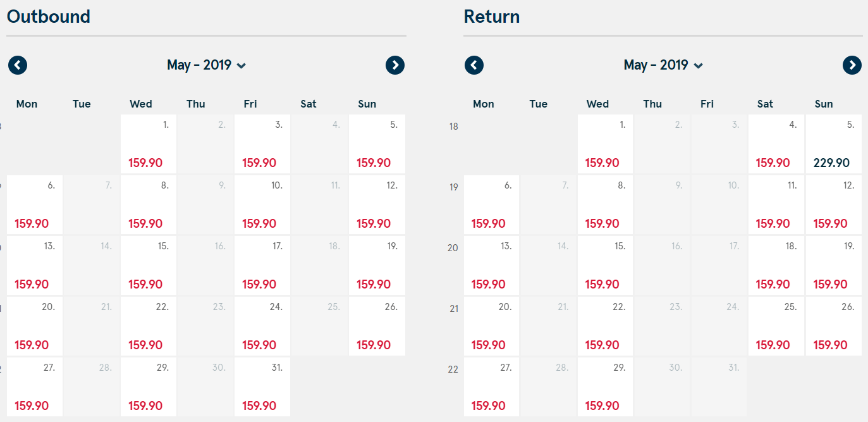Select outbound date May 31

[262, 387]
